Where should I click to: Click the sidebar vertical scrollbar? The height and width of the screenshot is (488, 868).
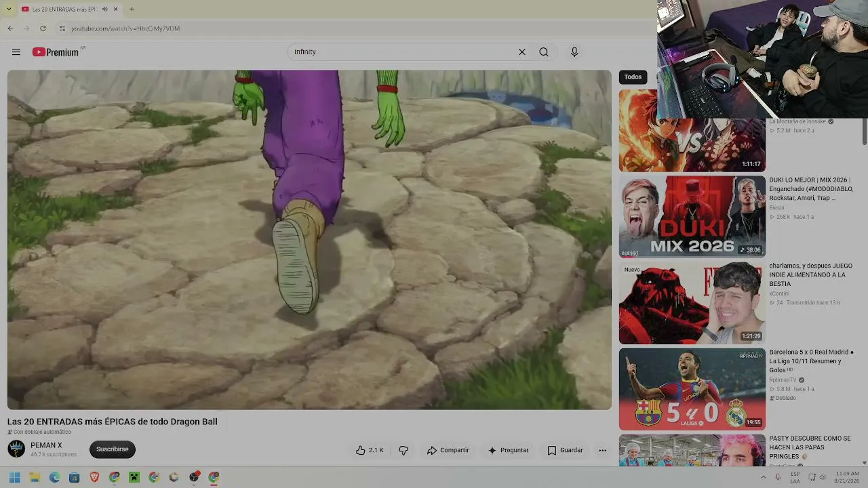(x=865, y=131)
